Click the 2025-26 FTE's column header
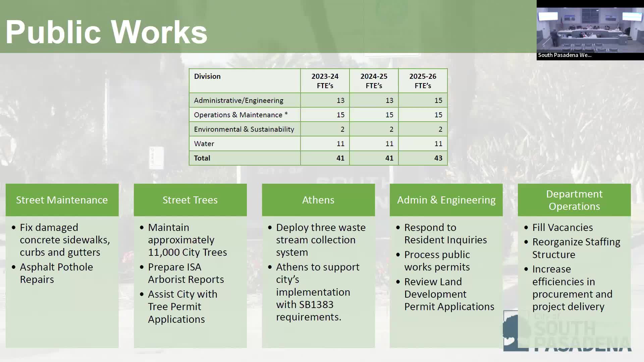Viewport: 644px width, 362px height. [423, 81]
